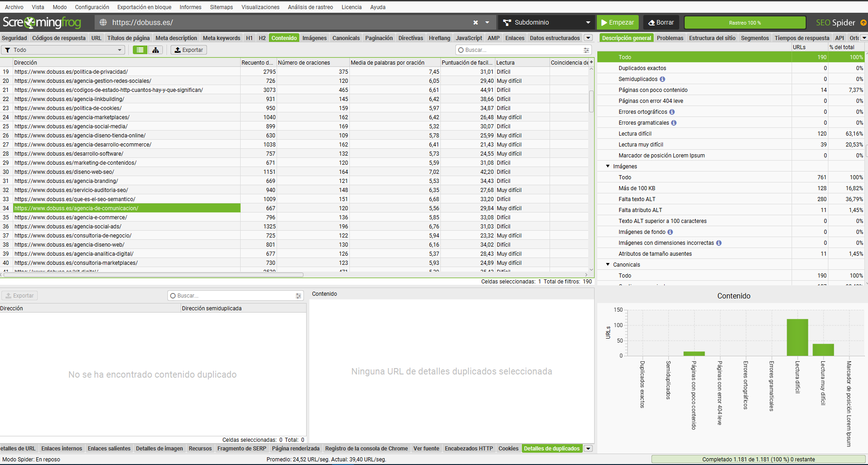Open search filter options in main table
Image resolution: width=868 pixels, height=465 pixels.
pyautogui.click(x=586, y=50)
